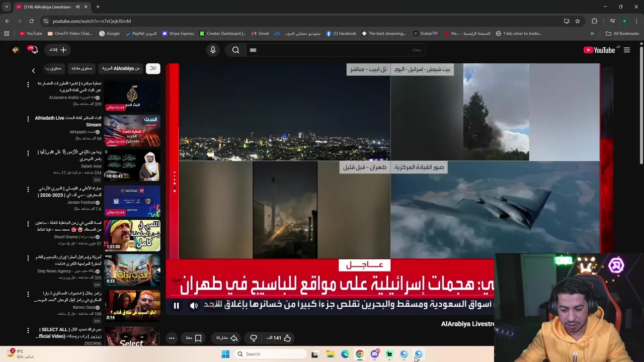Image resolution: width=644 pixels, height=362 pixels.
Task: Open Salam Asia Quran video thumbnail
Action: click(x=132, y=165)
